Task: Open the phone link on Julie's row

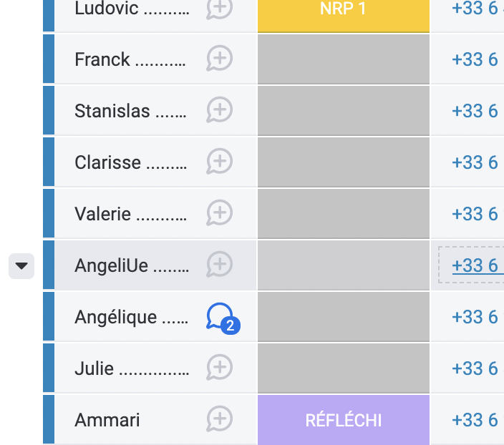Action: [475, 368]
